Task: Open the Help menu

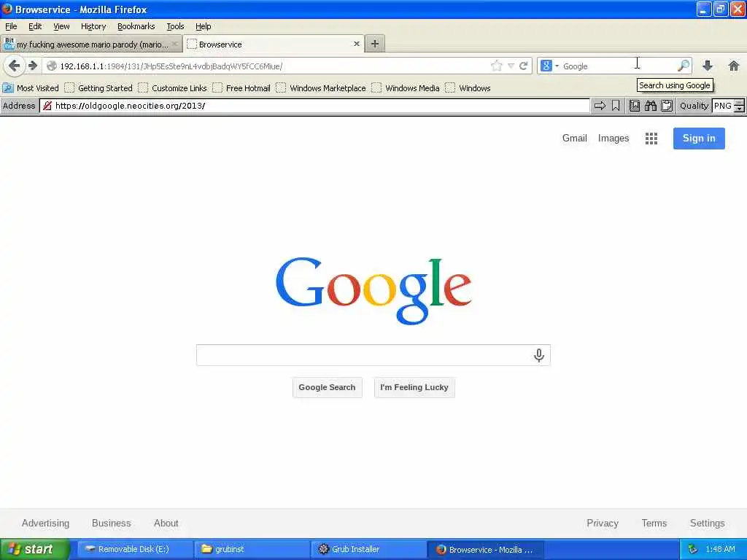Action: coord(204,26)
